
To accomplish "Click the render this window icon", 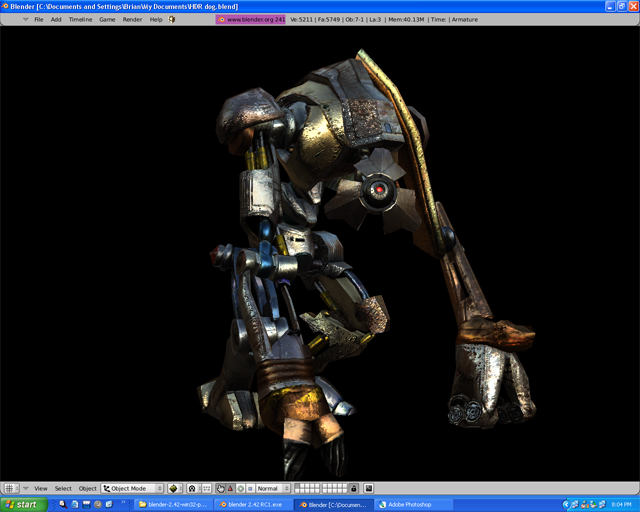I will (x=369, y=488).
